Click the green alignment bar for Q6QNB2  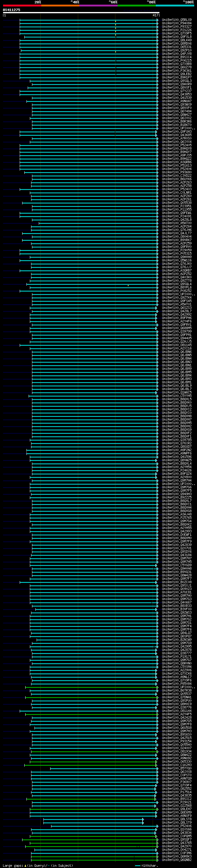tap(94, 860)
